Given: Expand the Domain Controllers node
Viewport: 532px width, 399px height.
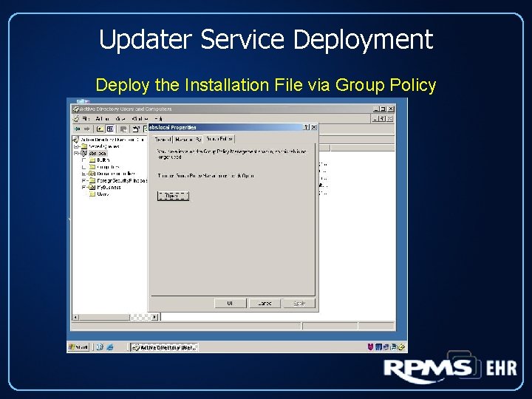Looking at the screenshot, I should pos(83,174).
